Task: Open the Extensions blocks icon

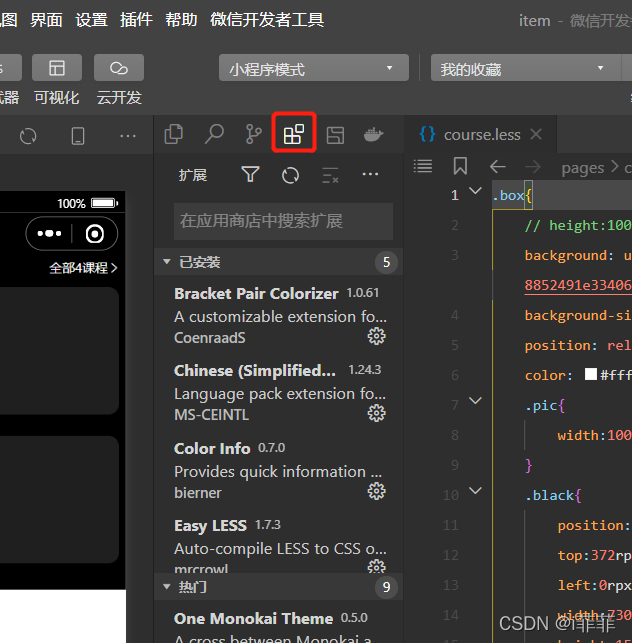Action: (294, 134)
